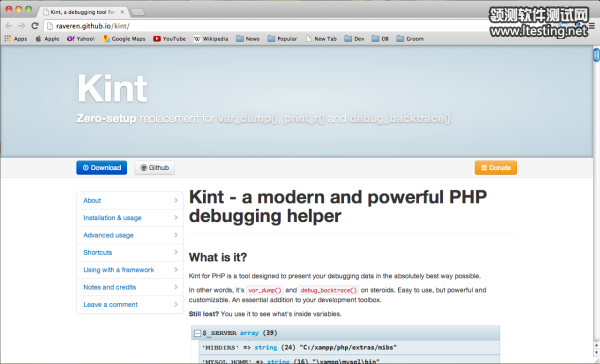Image resolution: width=600 pixels, height=364 pixels.
Task: Open Leave a comment in the sidebar
Action: [130, 305]
